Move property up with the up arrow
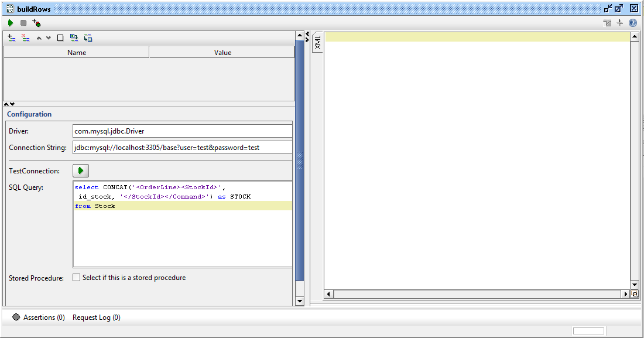Image resolution: width=644 pixels, height=338 pixels. point(39,38)
